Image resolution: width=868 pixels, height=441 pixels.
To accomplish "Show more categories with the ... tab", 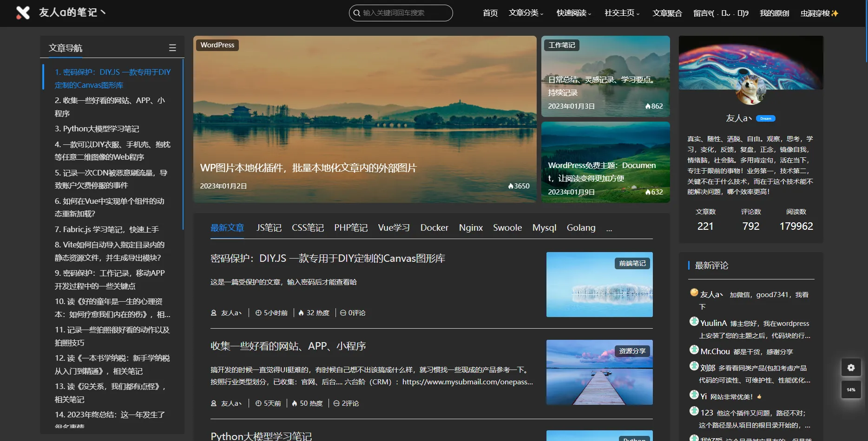I will click(609, 228).
